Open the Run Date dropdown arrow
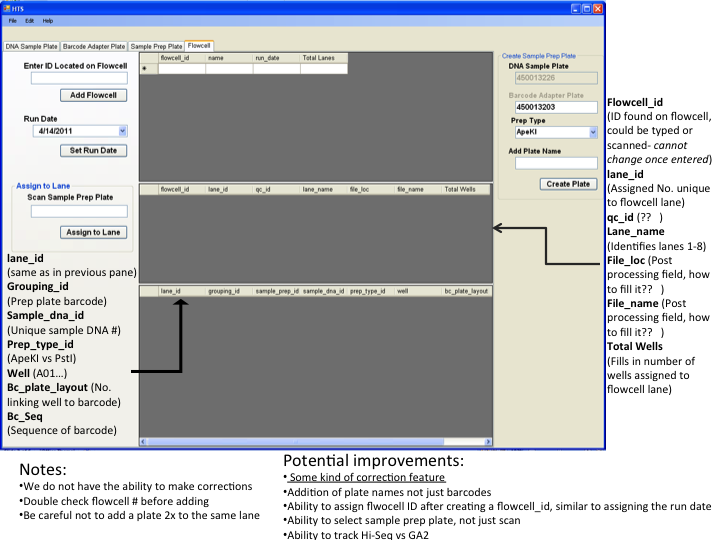The image size is (720, 540). [x=122, y=131]
